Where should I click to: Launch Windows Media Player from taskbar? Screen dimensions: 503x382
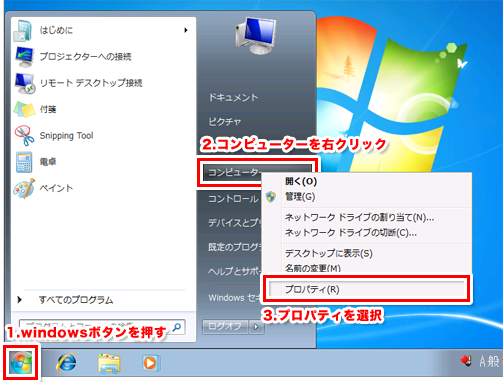click(150, 363)
